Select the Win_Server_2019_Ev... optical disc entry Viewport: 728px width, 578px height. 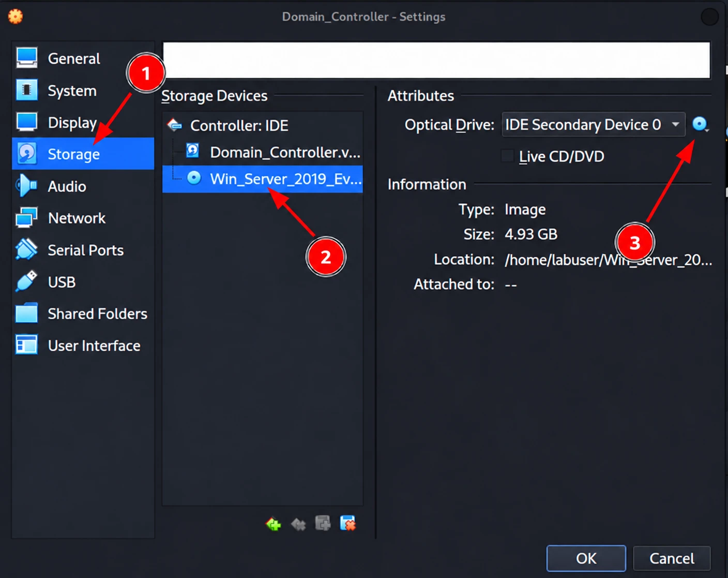(x=262, y=179)
